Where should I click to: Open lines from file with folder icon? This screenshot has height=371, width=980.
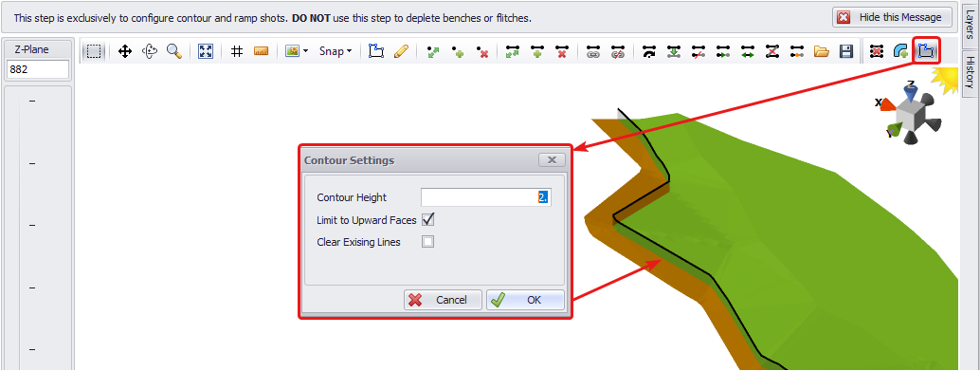pos(822,51)
